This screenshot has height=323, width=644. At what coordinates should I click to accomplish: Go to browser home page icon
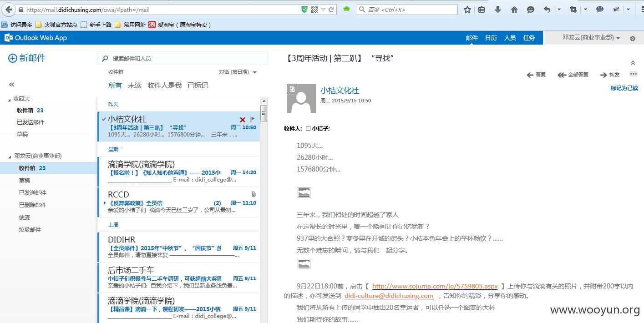tap(514, 10)
